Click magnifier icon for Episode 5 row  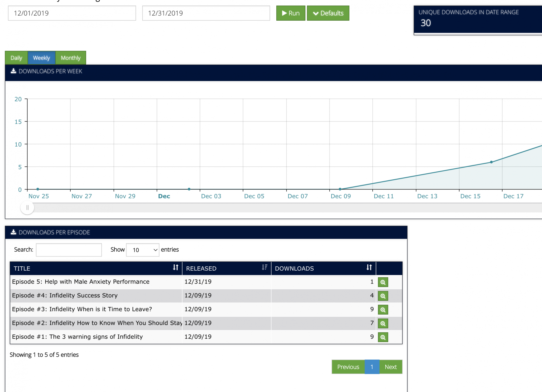coord(383,282)
